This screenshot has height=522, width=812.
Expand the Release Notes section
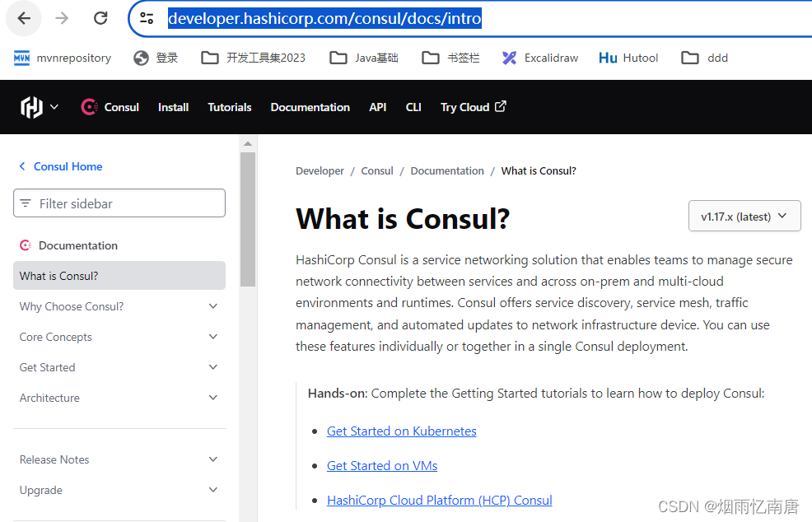(x=119, y=460)
